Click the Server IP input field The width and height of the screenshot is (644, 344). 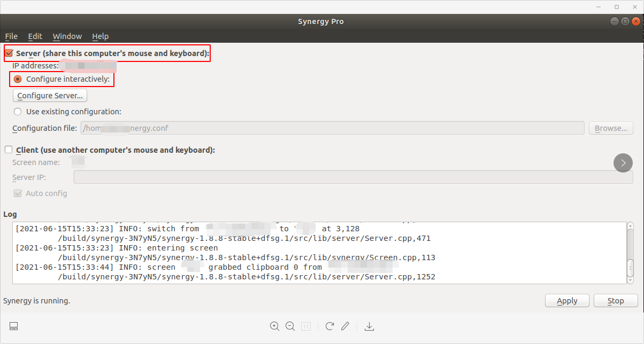[x=353, y=177]
